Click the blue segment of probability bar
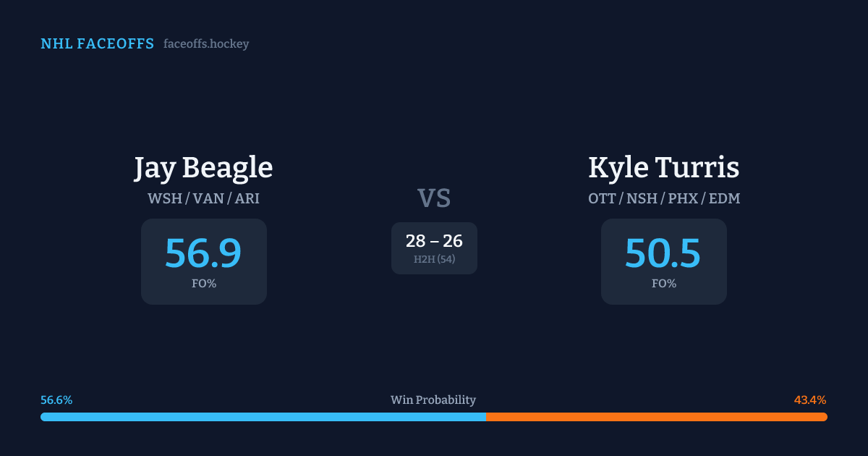The image size is (868, 456). coord(263,417)
